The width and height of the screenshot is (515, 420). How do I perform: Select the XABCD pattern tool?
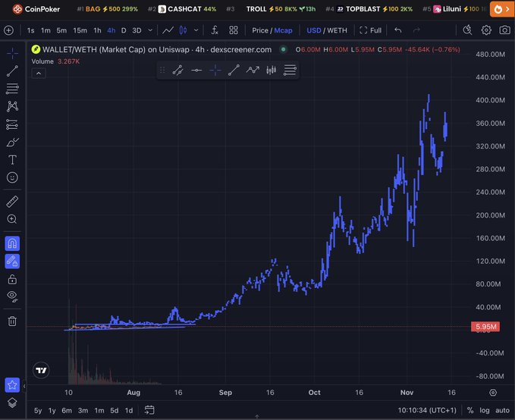[12, 106]
